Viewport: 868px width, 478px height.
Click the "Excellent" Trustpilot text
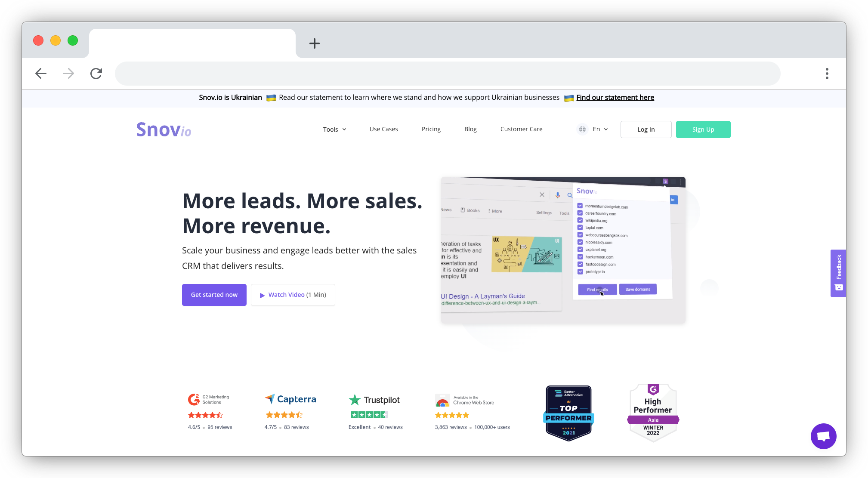click(x=360, y=427)
